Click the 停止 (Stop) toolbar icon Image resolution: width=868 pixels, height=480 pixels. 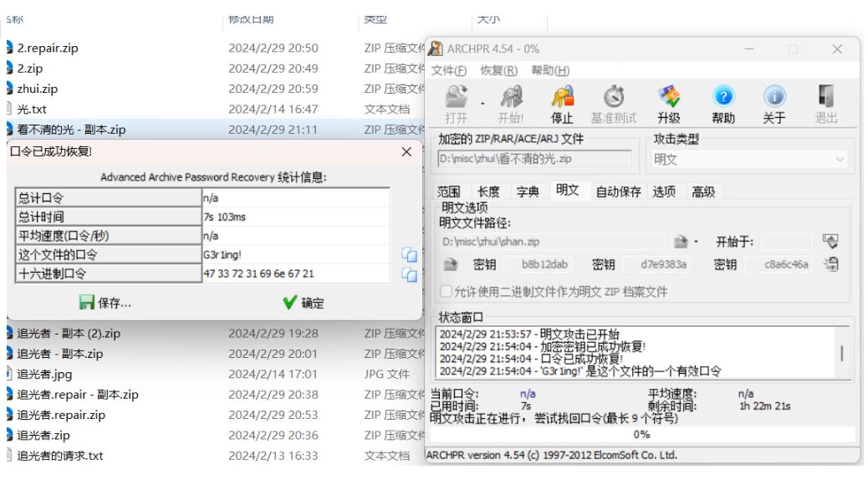coord(562,104)
